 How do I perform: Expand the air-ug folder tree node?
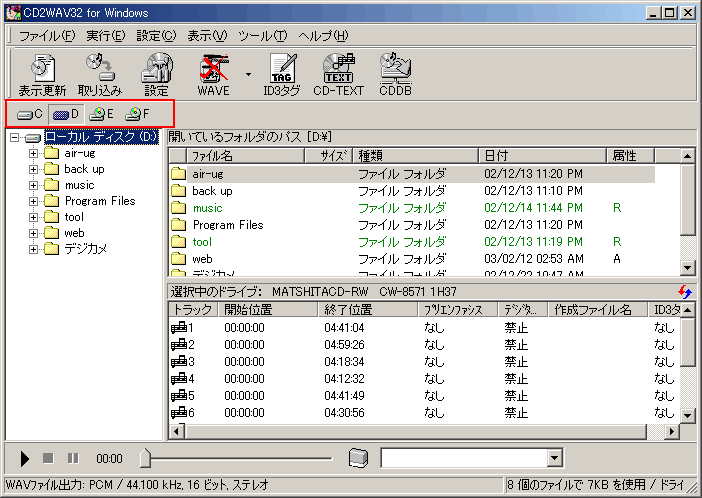34,153
